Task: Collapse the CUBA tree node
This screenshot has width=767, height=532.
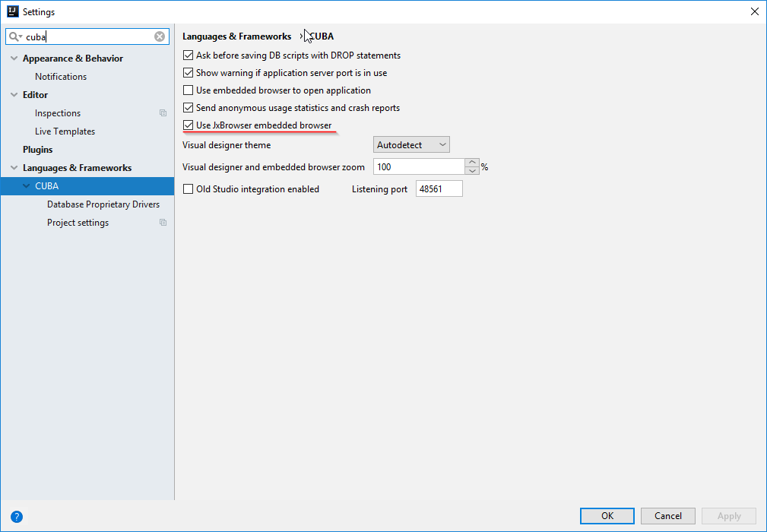Action: 27,186
